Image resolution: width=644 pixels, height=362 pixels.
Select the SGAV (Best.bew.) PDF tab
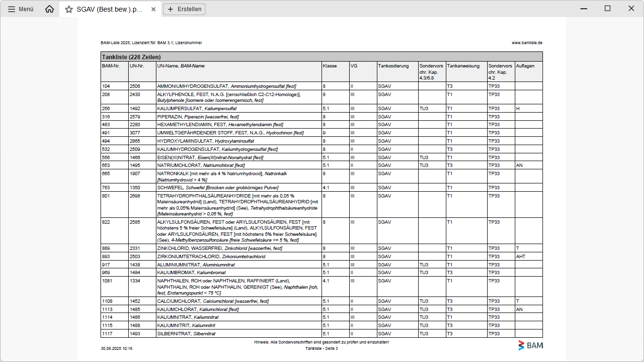coord(109,9)
